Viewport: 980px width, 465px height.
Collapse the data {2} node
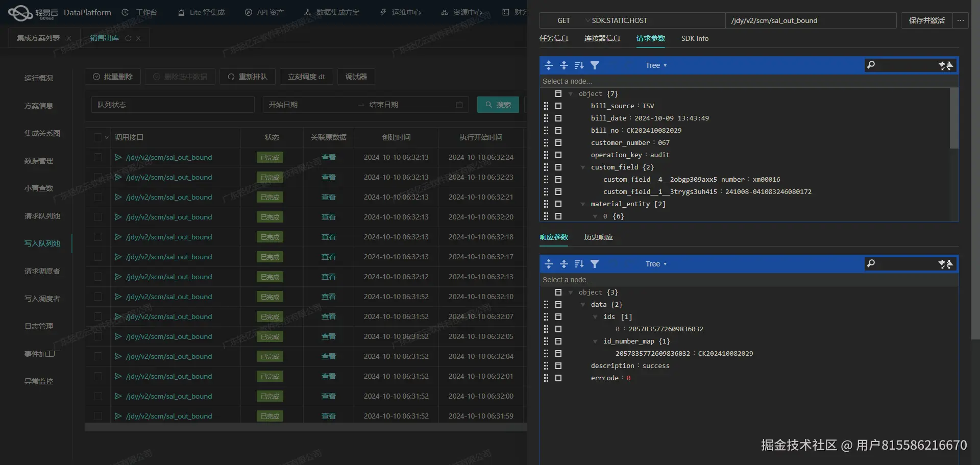point(583,305)
